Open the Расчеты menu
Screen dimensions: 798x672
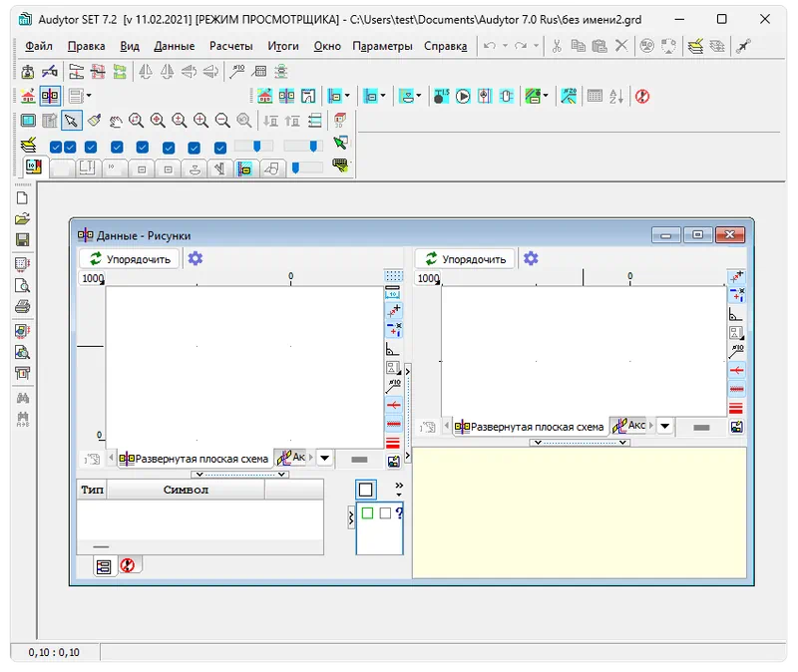(x=231, y=46)
